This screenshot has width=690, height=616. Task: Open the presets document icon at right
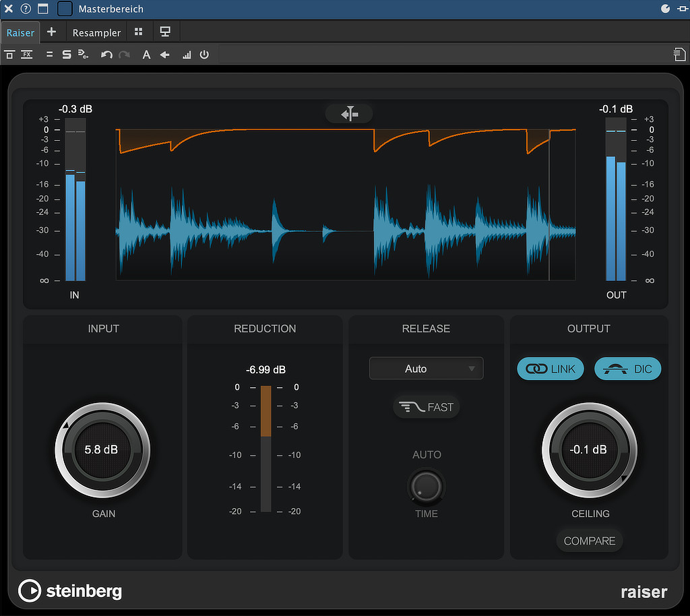point(679,55)
